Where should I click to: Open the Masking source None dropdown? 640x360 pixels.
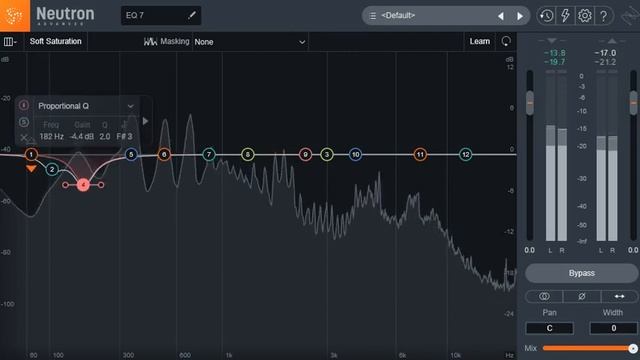[x=250, y=42]
